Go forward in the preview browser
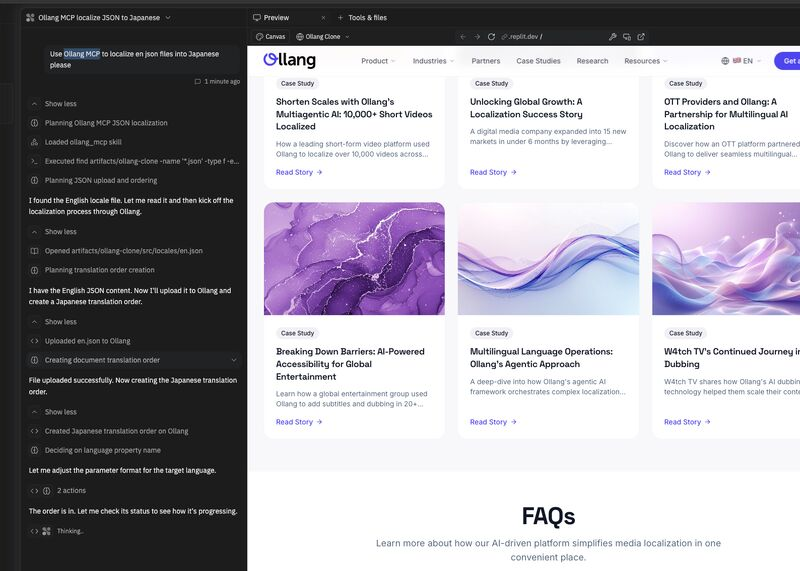The height and width of the screenshot is (571, 800). (x=477, y=37)
